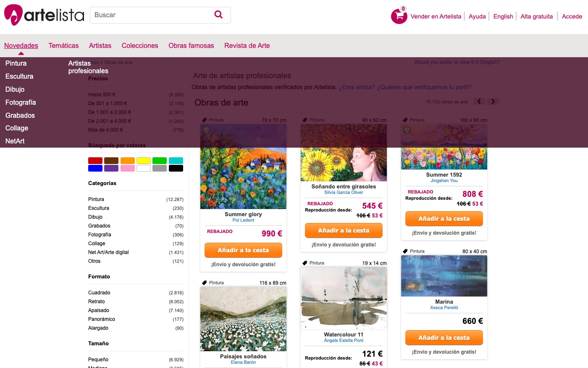This screenshot has height=368, width=588.
Task: Add Summer 1592 to the cart
Action: pos(444,219)
